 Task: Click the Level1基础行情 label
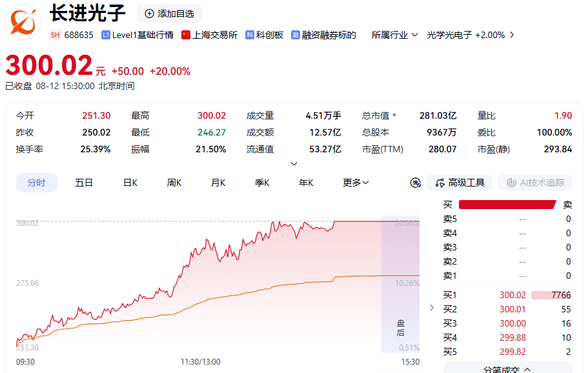click(x=143, y=35)
